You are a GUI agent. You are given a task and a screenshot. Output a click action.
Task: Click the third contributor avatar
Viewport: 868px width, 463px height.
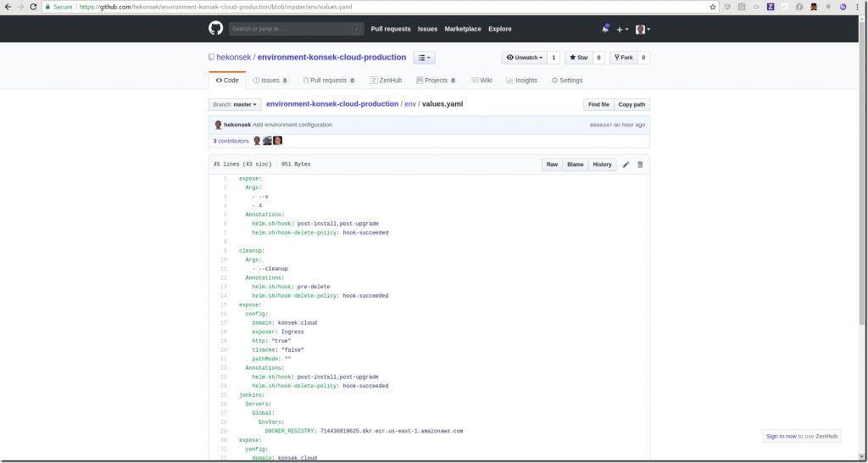click(278, 141)
